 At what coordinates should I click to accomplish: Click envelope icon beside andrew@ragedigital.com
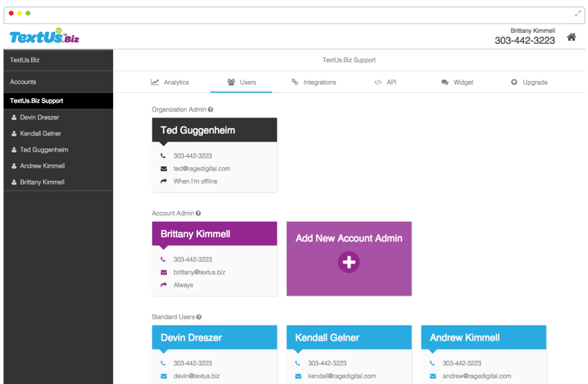[x=432, y=376]
